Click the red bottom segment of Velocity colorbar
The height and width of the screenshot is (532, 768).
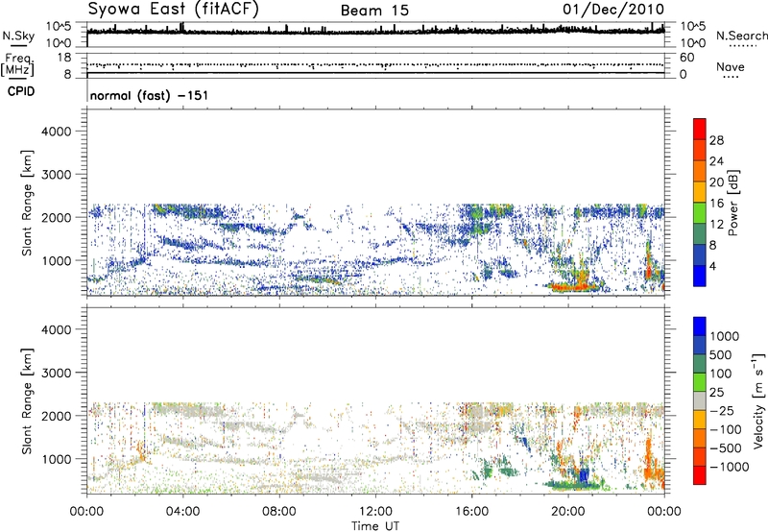[700, 475]
